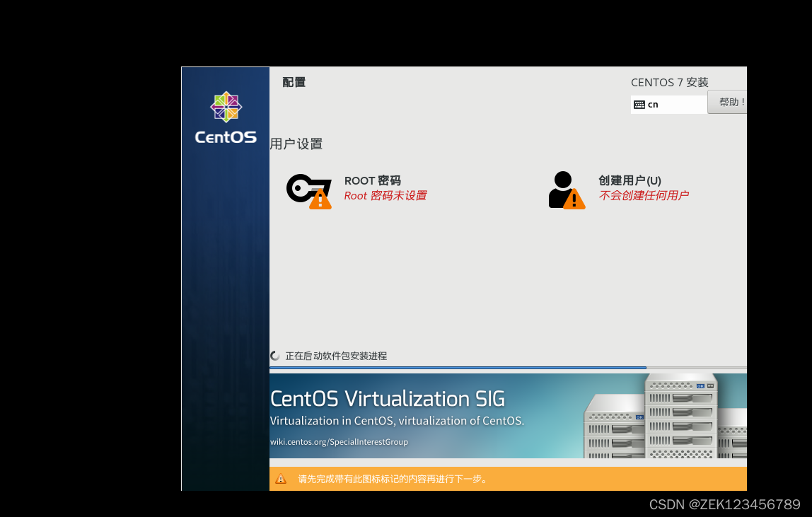Screen dimensions: 812x517
Task: Click the 不会创建任何用户 red status text
Action: [644, 195]
